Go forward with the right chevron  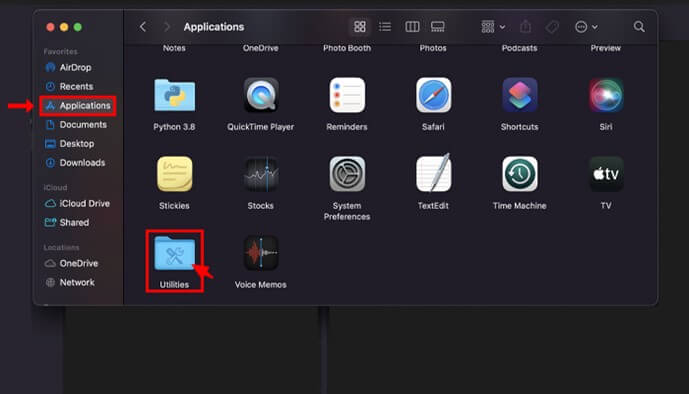(x=167, y=27)
